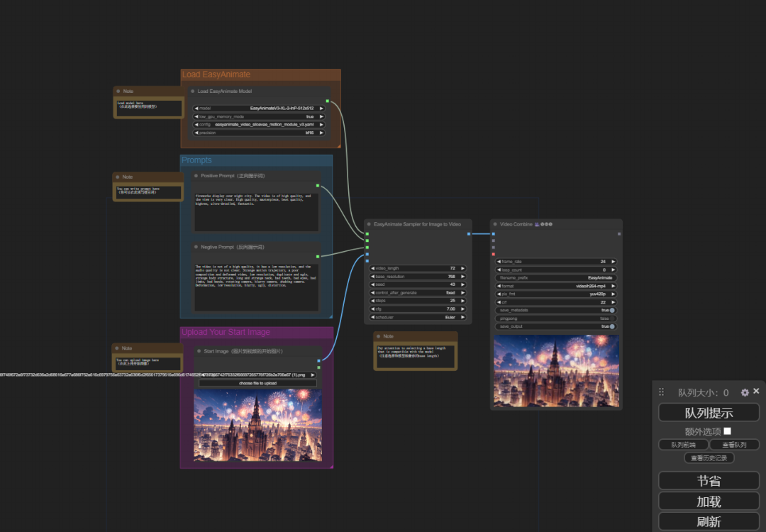Click the 队列提示 queue prompt button
This screenshot has height=532, width=766.
coord(709,413)
